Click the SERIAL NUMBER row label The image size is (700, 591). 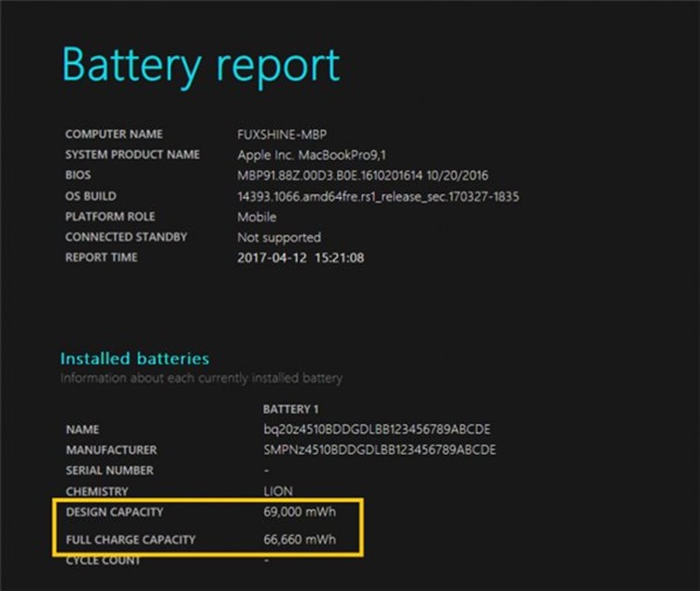(x=109, y=471)
